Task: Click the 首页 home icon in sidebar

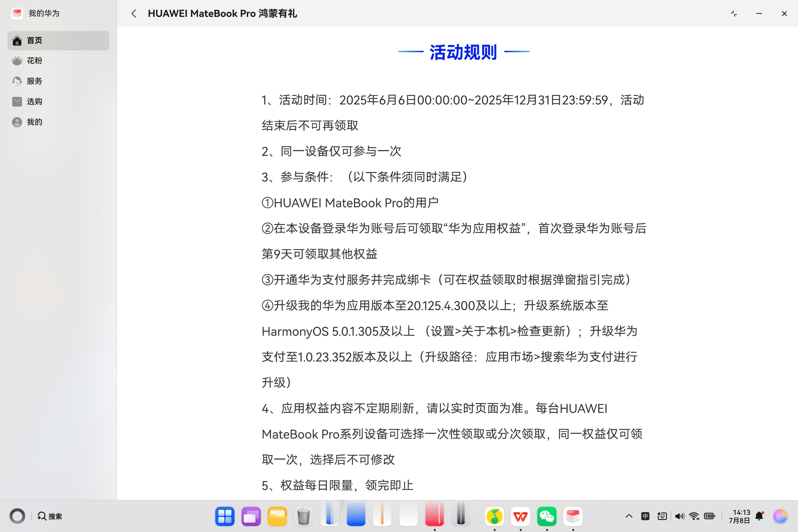Action: (17, 41)
